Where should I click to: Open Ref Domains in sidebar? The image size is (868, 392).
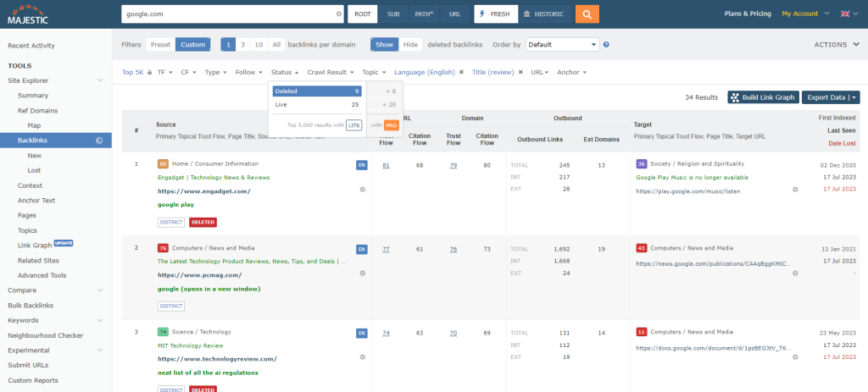(x=37, y=111)
